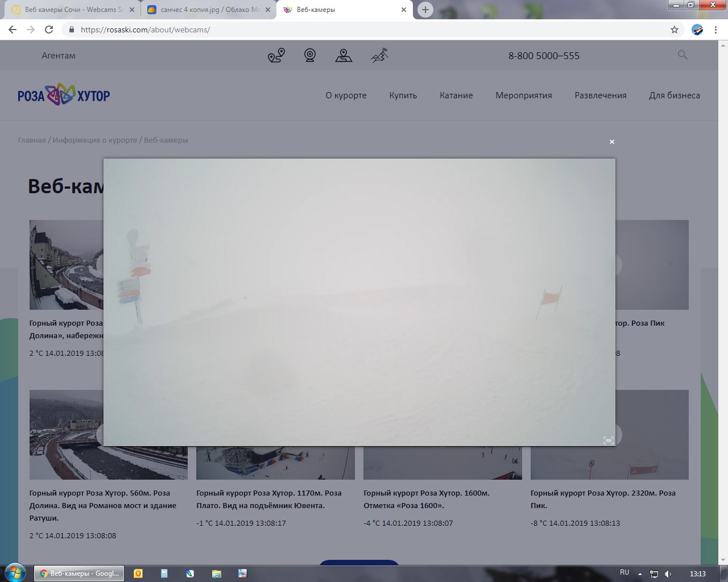The width and height of the screenshot is (728, 582).
Task: Click the route map icon in the header
Action: point(276,55)
